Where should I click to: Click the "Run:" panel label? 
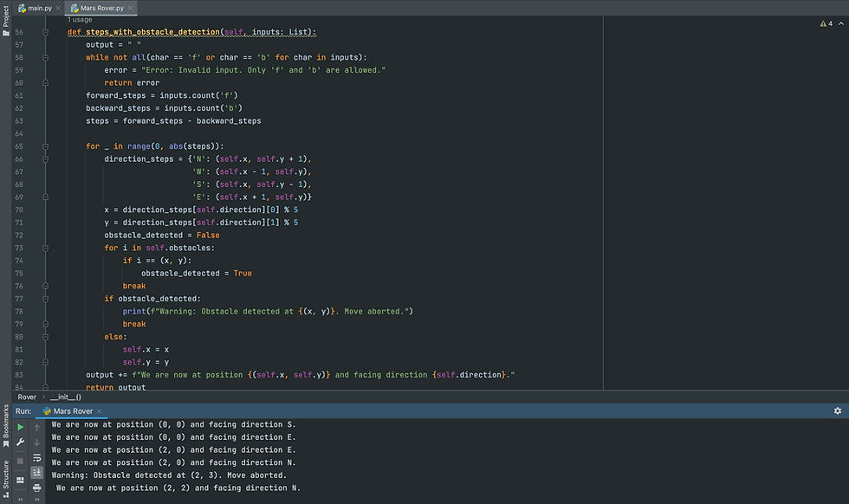pyautogui.click(x=23, y=411)
